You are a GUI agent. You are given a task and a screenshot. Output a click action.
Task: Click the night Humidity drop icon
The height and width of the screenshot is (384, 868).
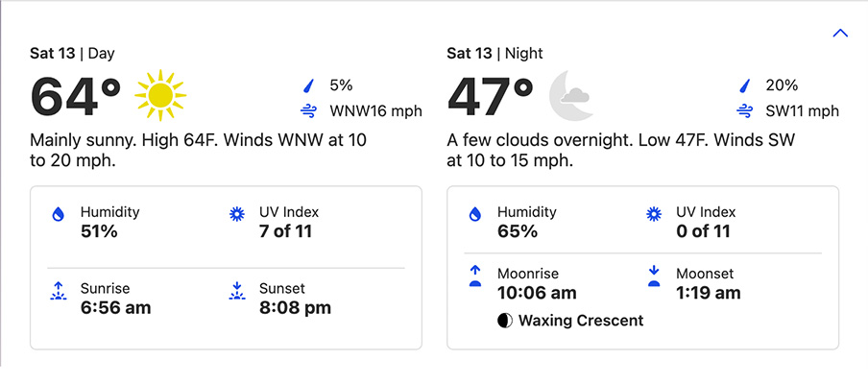coord(473,215)
